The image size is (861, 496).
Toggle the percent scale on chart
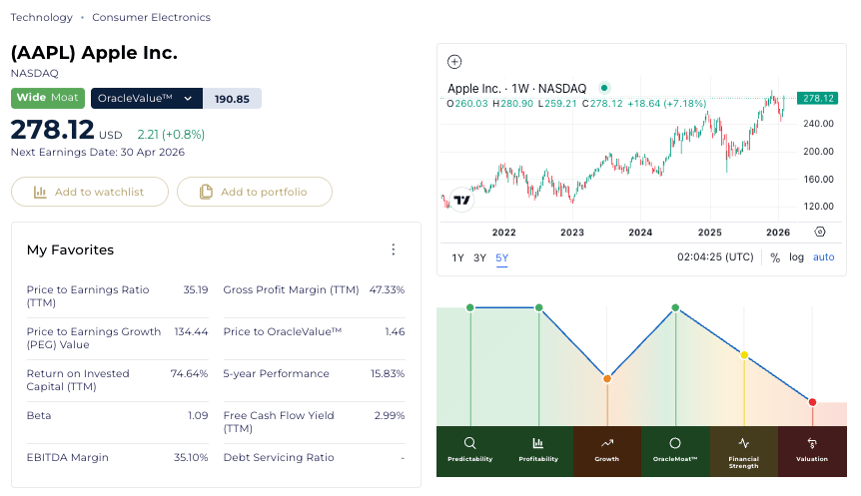[x=775, y=258]
